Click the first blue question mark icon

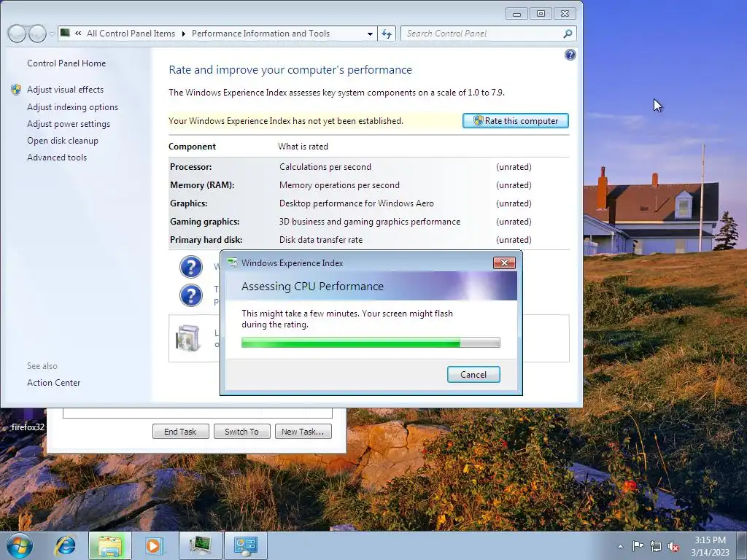191,267
